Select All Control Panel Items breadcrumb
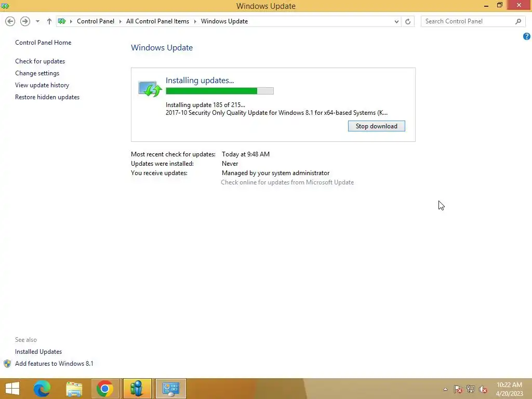The width and height of the screenshot is (532, 399). [x=157, y=21]
